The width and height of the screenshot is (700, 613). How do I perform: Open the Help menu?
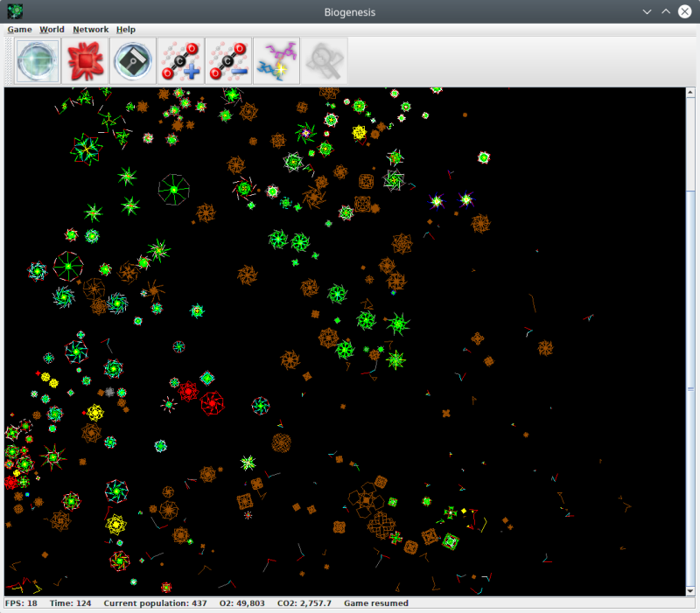coord(125,29)
